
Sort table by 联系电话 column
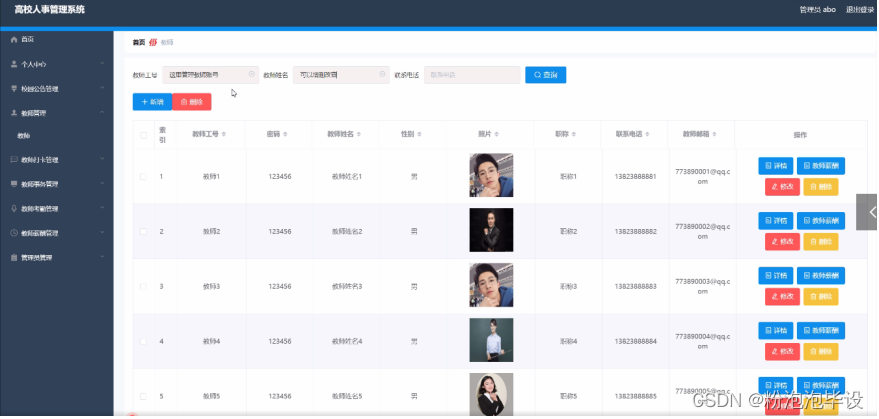647,135
